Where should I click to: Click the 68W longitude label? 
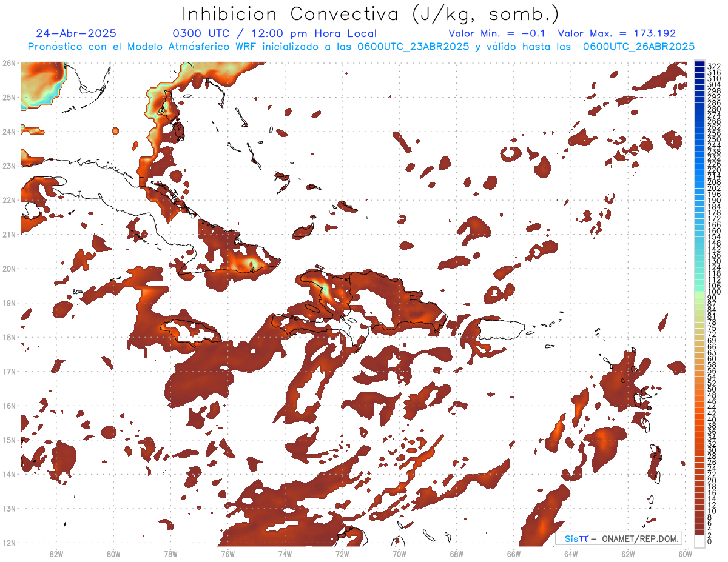pos(456,554)
